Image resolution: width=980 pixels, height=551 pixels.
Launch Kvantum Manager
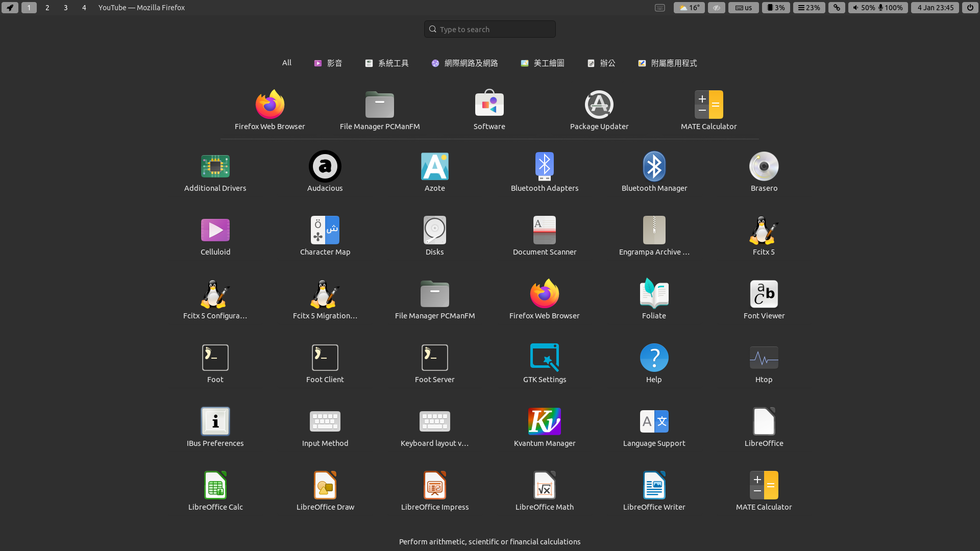click(x=545, y=428)
